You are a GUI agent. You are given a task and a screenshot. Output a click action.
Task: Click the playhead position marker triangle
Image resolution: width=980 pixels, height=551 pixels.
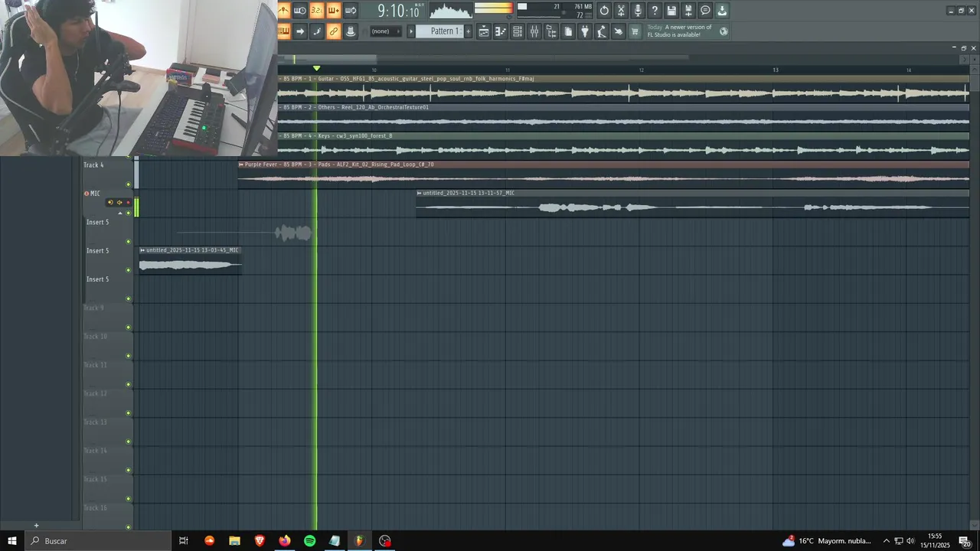point(316,69)
